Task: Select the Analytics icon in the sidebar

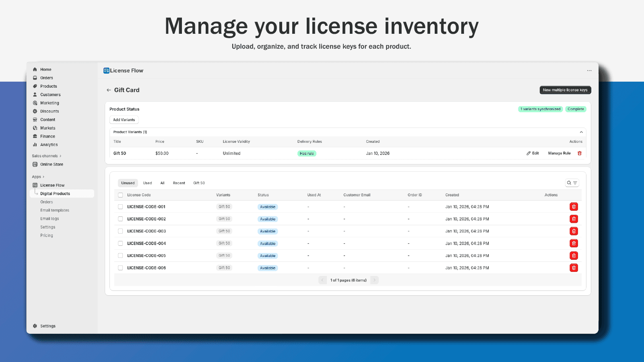Action: pyautogui.click(x=35, y=144)
